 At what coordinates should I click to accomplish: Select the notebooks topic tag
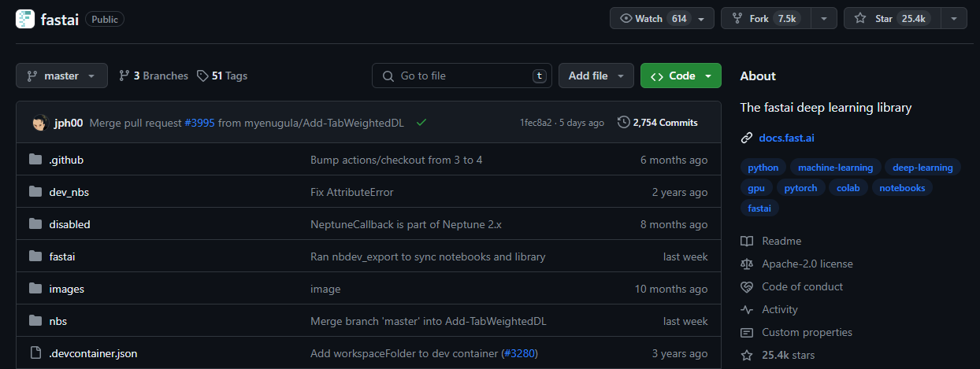pos(902,188)
